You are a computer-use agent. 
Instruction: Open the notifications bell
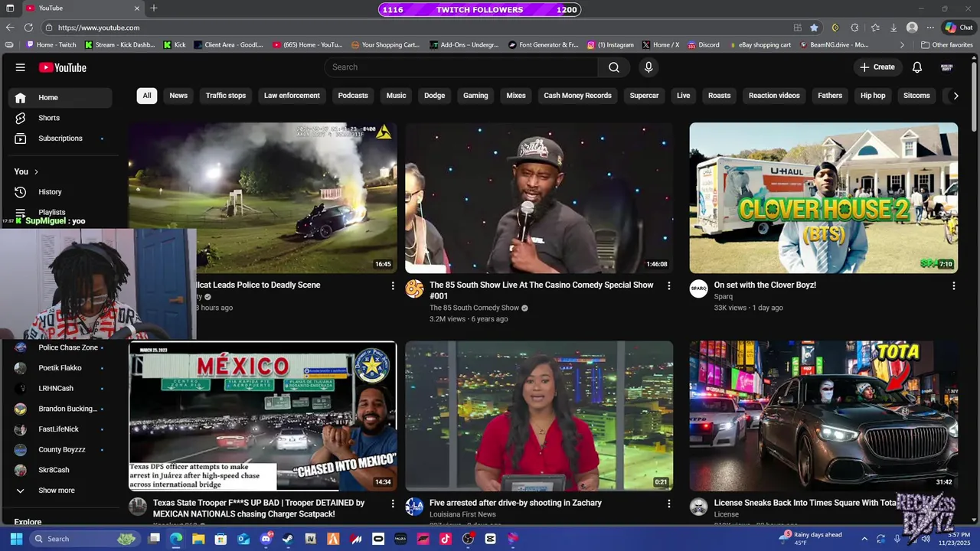[x=917, y=67]
